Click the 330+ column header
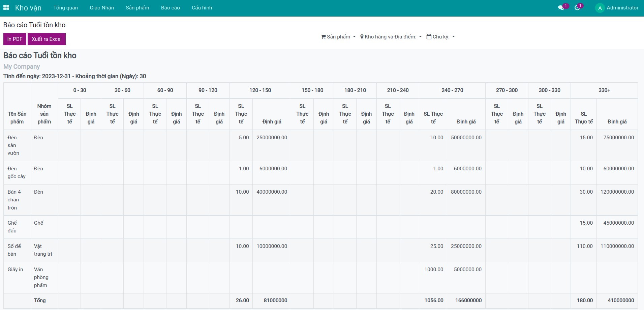 [604, 90]
